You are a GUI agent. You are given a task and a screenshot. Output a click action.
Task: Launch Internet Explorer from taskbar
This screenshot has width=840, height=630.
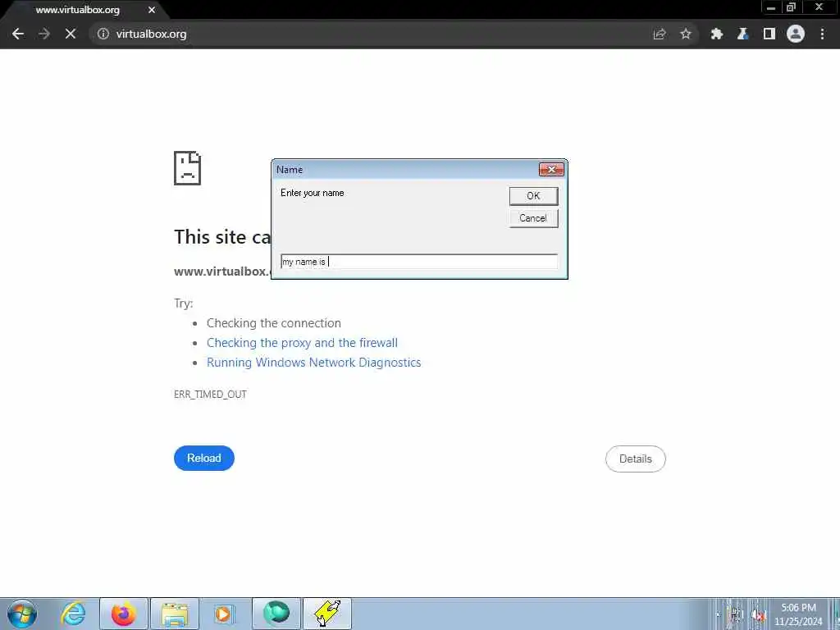point(73,614)
